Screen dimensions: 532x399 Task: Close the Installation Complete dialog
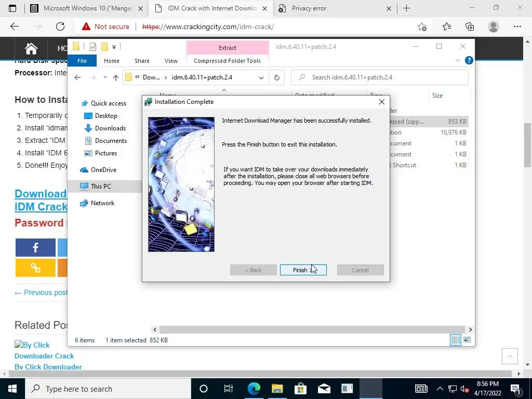point(382,102)
